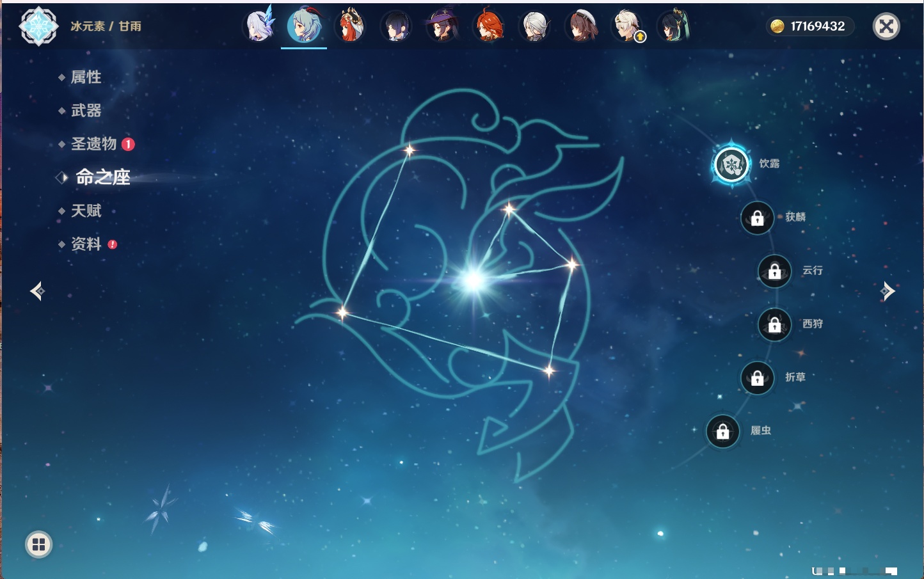Click the 西狩 constellation name label
Screen dimensions: 924x579
click(813, 324)
